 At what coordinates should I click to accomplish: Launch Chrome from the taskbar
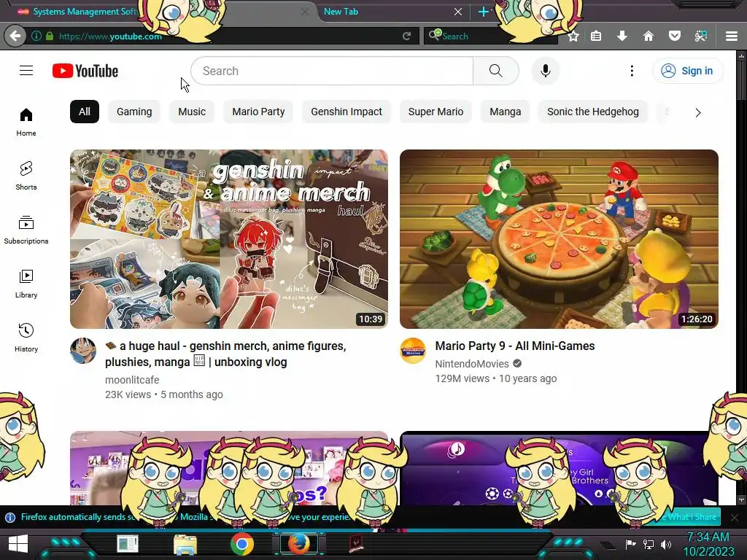click(242, 544)
